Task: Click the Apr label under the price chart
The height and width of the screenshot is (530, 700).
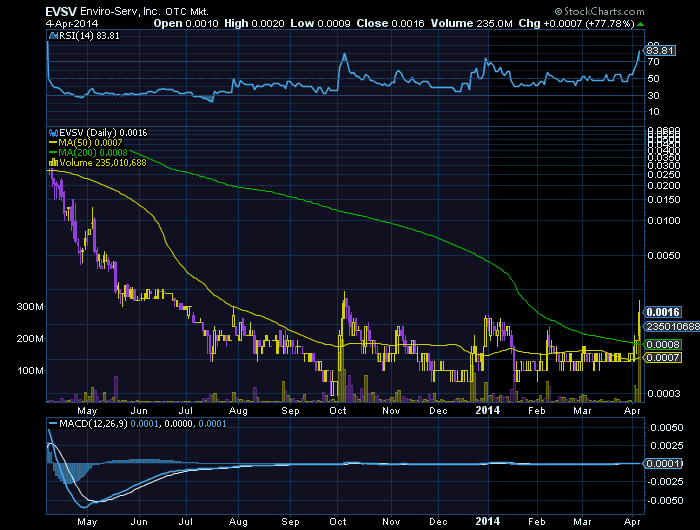Action: point(632,411)
